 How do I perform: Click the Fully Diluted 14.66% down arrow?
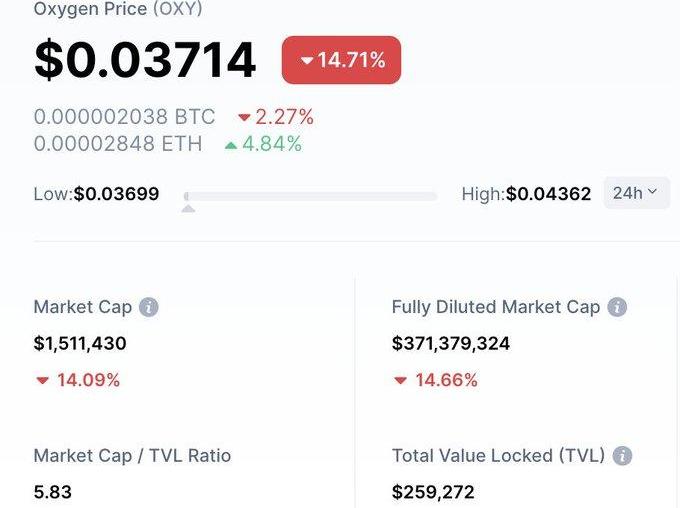click(401, 381)
